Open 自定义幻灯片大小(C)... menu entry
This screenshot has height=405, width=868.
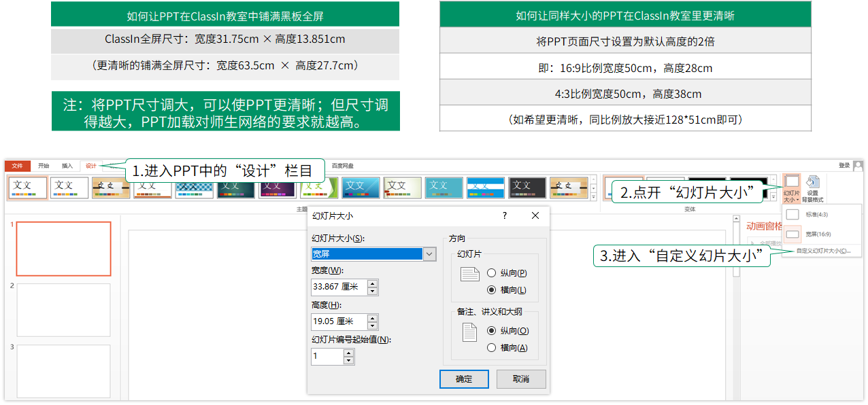tap(822, 251)
